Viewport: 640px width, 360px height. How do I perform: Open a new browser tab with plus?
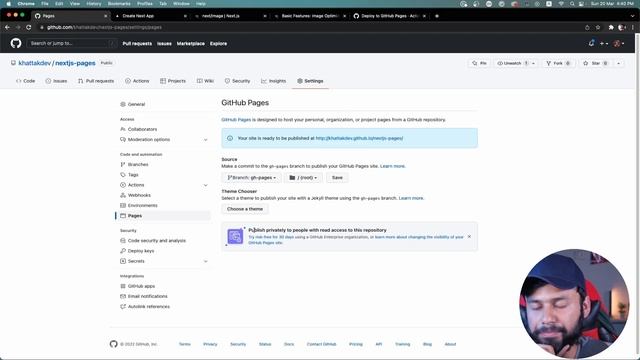437,16
